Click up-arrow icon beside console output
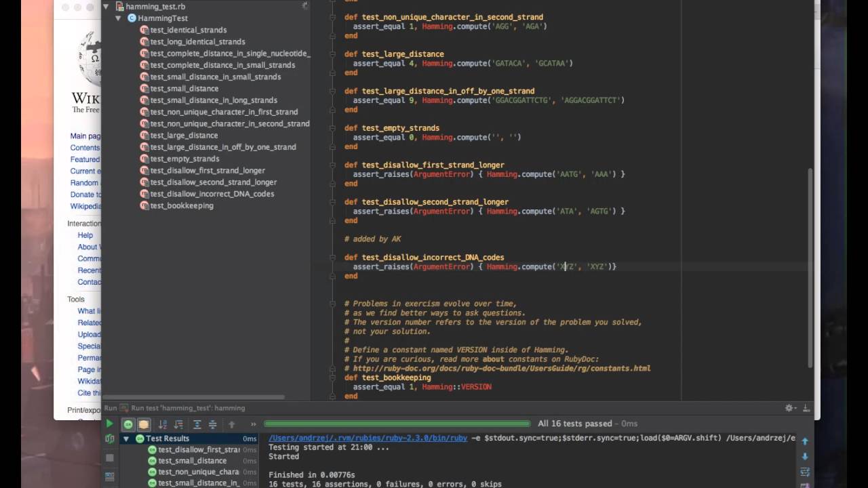868x488 pixels. (805, 441)
